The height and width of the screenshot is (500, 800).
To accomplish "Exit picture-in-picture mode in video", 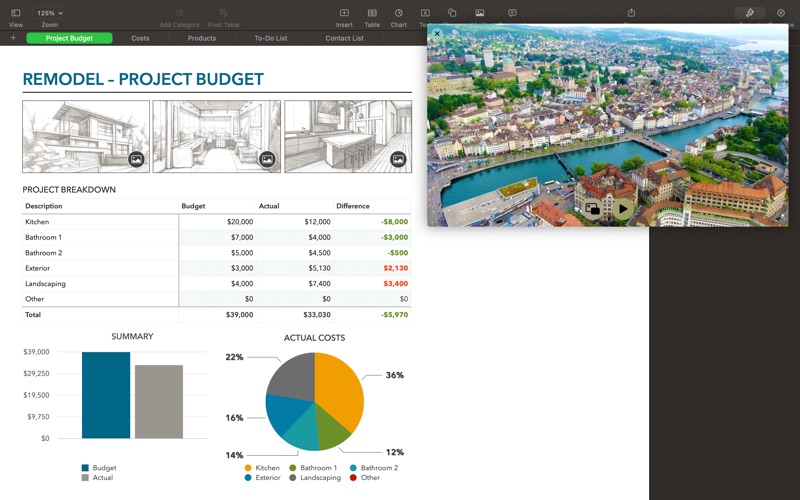I will pyautogui.click(x=592, y=209).
